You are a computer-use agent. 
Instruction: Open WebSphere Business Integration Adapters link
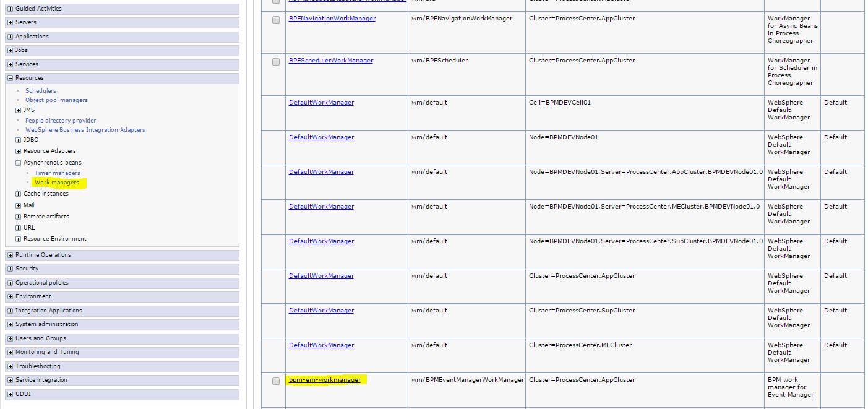85,130
